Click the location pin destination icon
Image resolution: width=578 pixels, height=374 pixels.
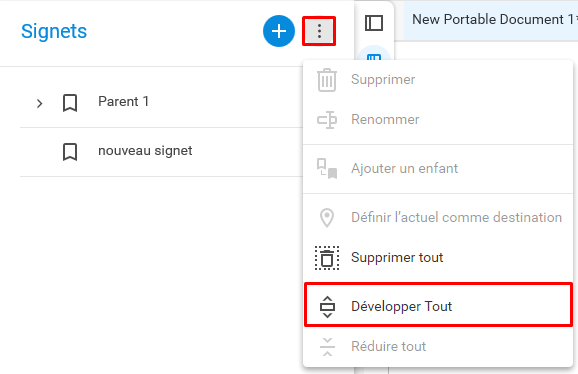[x=327, y=217]
